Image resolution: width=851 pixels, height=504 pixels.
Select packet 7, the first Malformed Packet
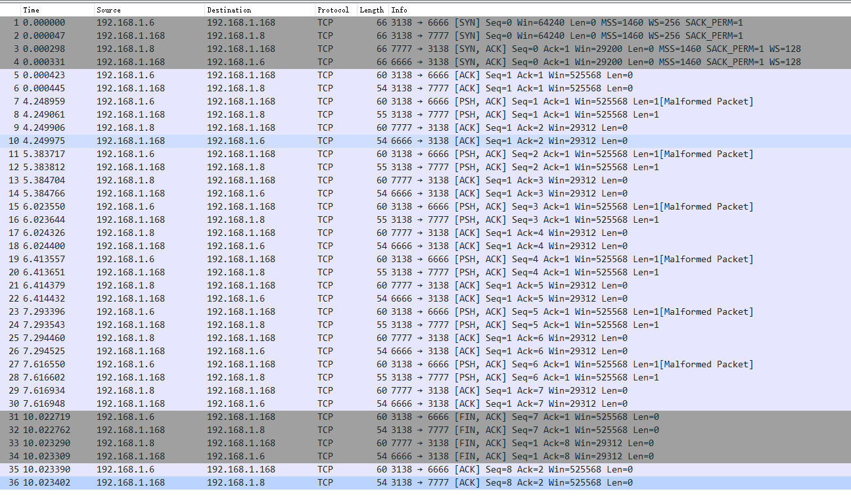pos(263,101)
